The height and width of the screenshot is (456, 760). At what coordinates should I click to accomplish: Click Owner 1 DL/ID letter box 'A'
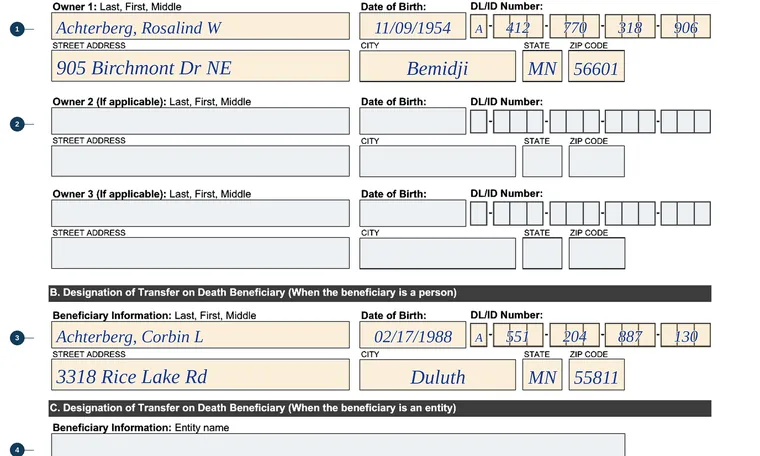(478, 26)
